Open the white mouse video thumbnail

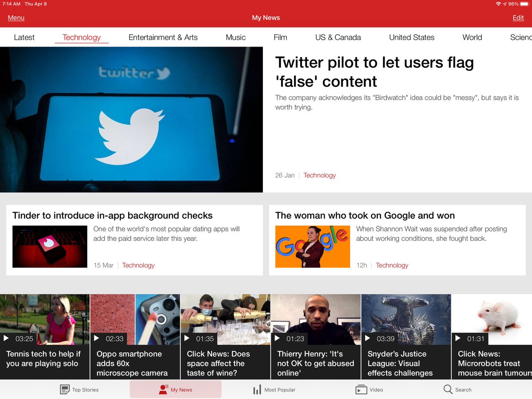click(x=492, y=319)
